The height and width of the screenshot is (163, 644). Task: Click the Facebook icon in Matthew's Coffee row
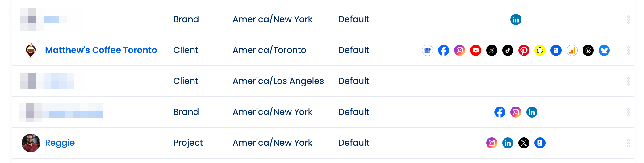point(444,50)
